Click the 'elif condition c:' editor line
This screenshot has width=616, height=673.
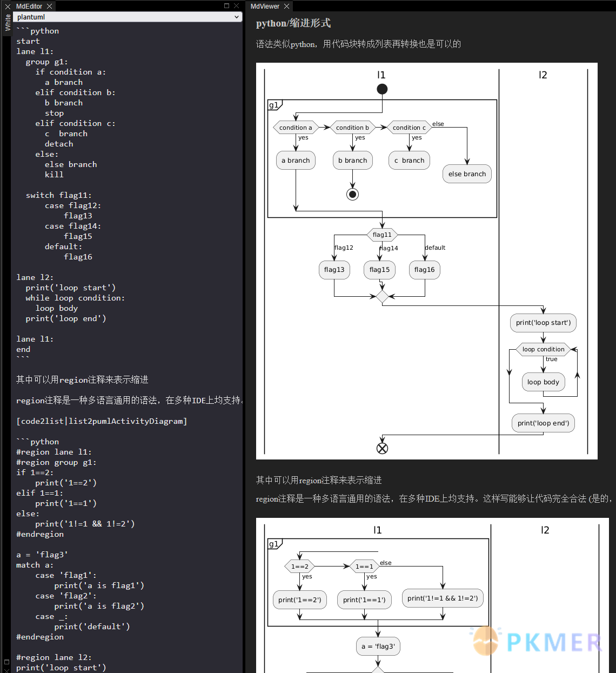coord(75,123)
